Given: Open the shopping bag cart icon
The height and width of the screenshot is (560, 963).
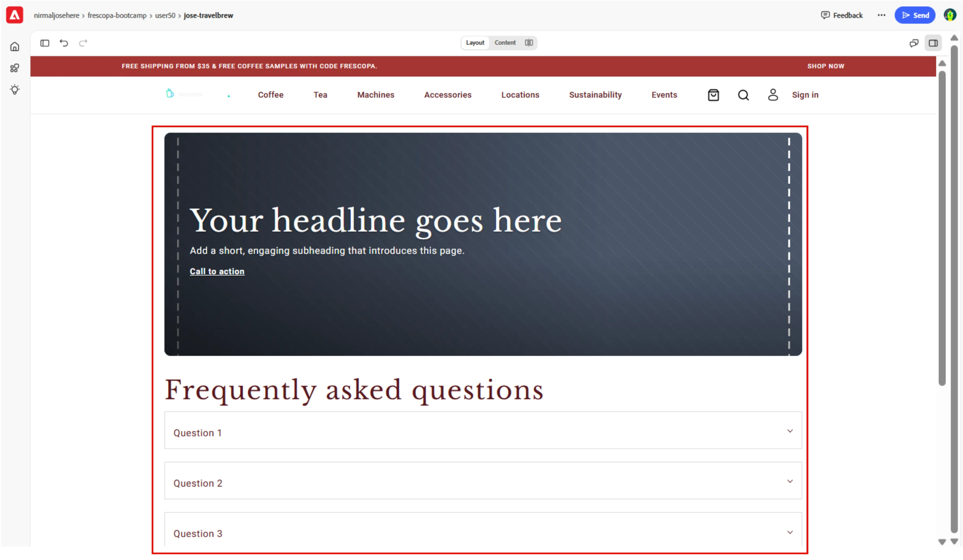Looking at the screenshot, I should (x=713, y=95).
